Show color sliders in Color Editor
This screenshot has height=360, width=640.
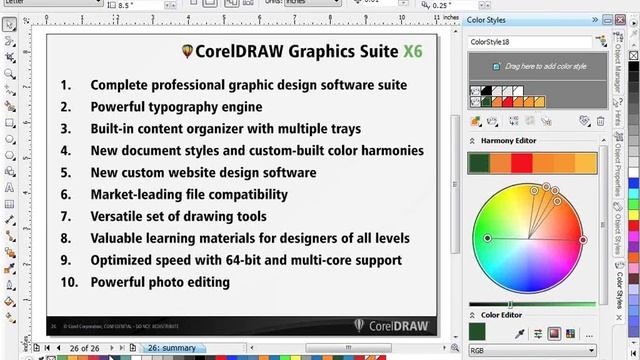[x=538, y=334]
